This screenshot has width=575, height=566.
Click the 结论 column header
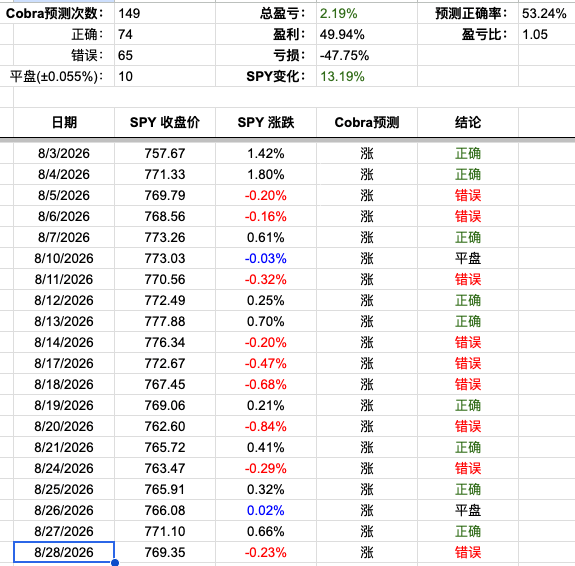pyautogui.click(x=468, y=122)
